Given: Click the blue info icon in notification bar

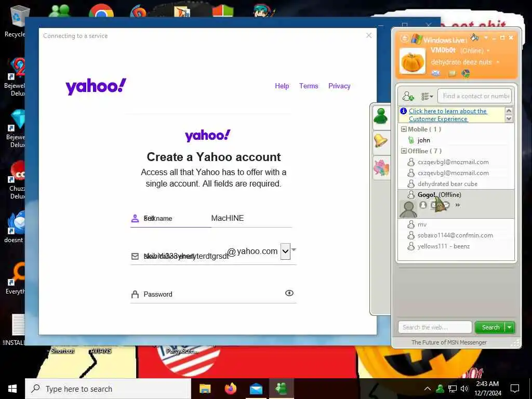Looking at the screenshot, I should [x=403, y=111].
